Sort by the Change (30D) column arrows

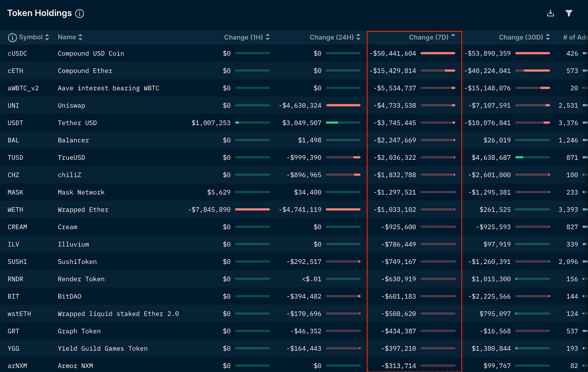[x=548, y=37]
